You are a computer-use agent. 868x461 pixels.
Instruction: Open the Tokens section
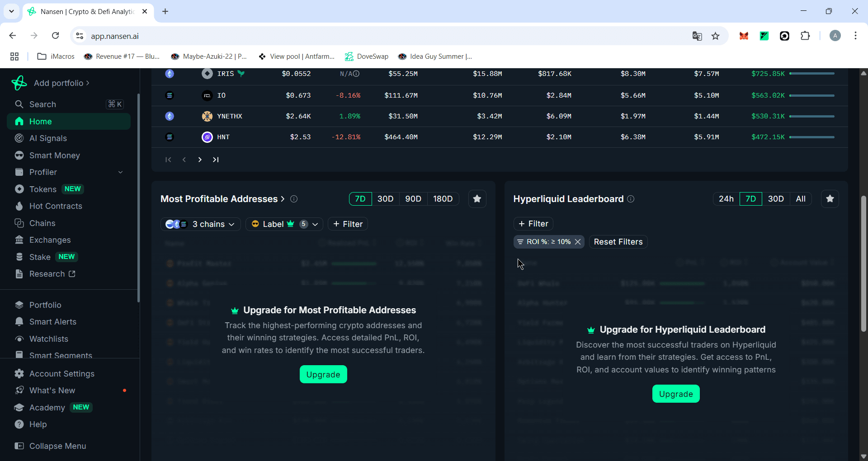(69, 189)
